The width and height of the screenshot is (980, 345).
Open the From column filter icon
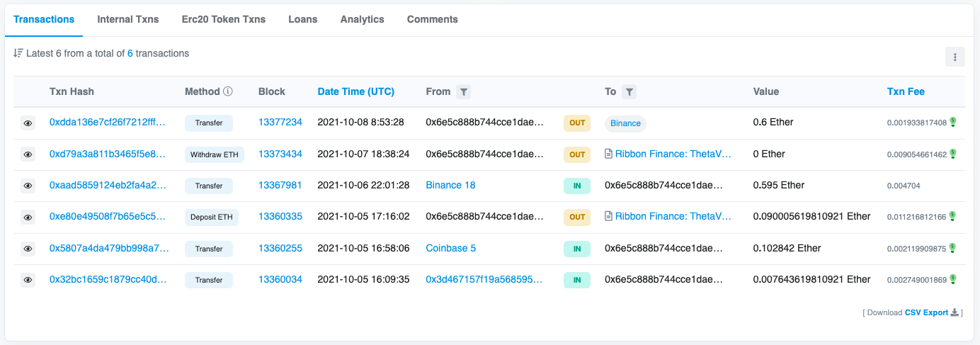coord(463,91)
